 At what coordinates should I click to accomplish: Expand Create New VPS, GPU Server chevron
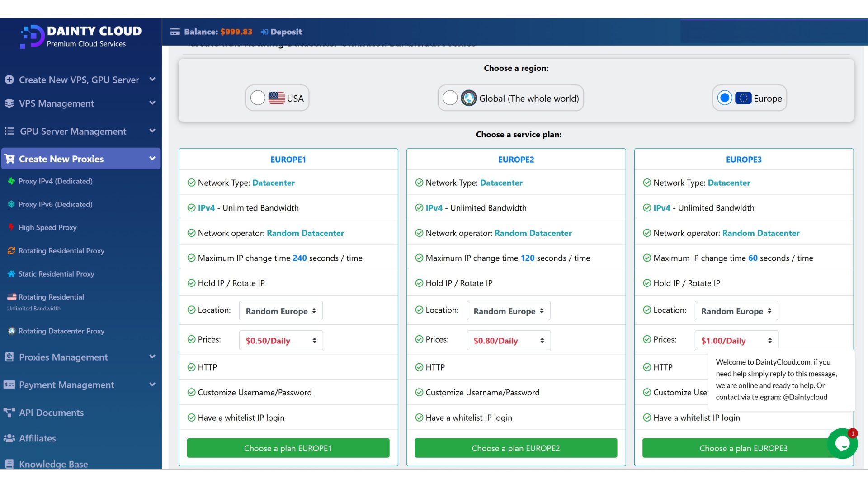click(152, 80)
